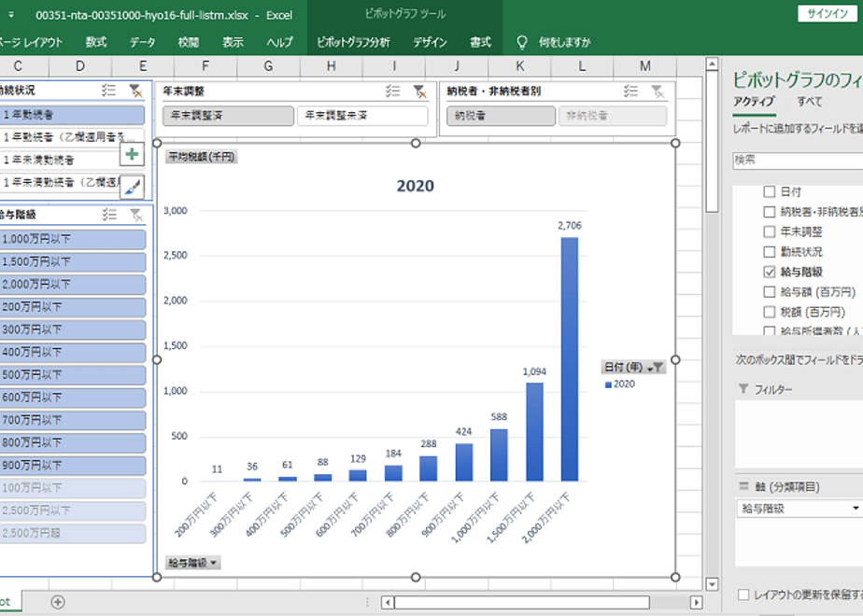
Task: Click the サインイン button
Action: [x=828, y=14]
